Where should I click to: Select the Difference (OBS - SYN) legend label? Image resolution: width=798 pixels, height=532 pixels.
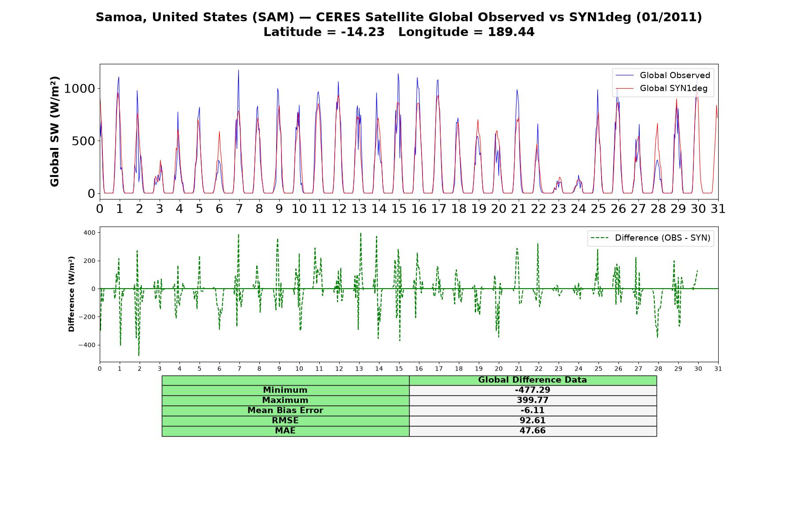pyautogui.click(x=662, y=238)
